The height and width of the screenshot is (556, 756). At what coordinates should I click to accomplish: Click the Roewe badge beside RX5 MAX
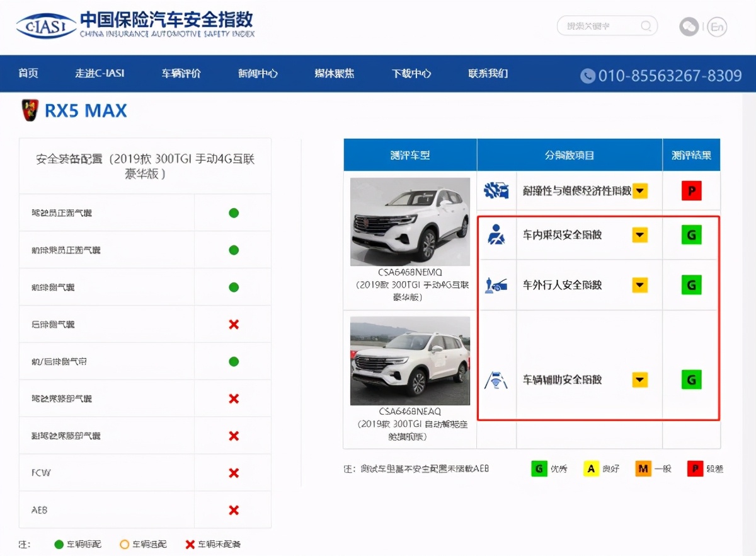tap(28, 110)
